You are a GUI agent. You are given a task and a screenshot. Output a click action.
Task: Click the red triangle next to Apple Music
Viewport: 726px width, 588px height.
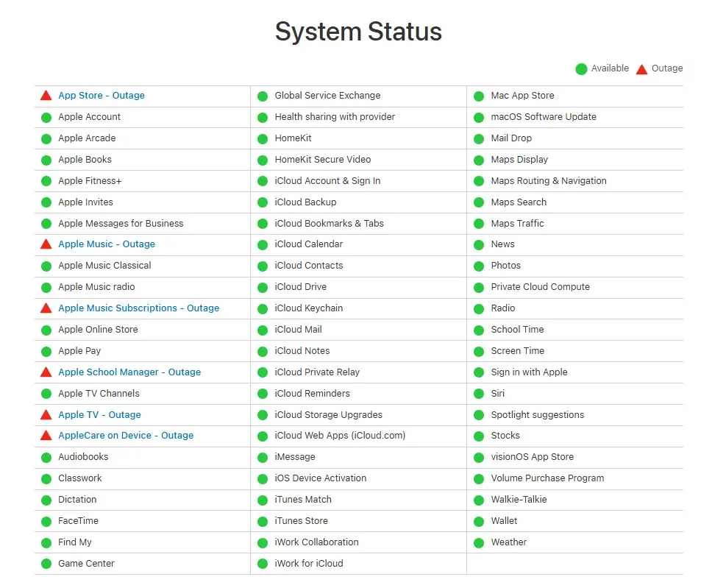pyautogui.click(x=46, y=244)
